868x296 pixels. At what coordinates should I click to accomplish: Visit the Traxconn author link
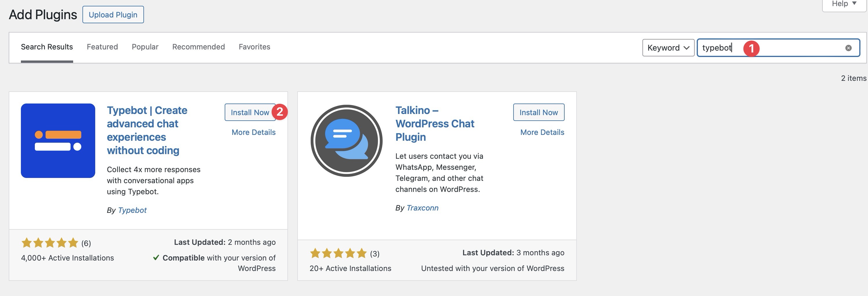(422, 208)
